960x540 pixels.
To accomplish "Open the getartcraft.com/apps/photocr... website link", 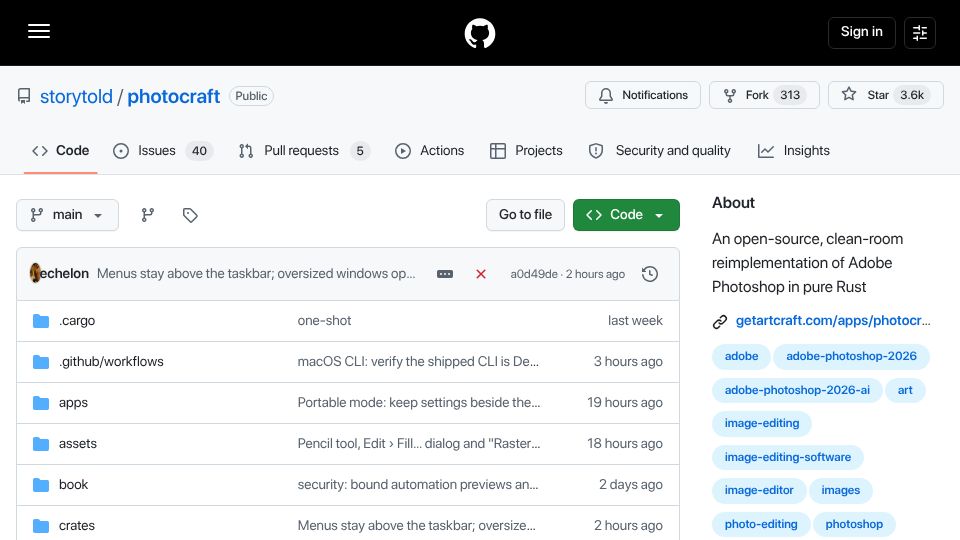I will click(x=833, y=321).
